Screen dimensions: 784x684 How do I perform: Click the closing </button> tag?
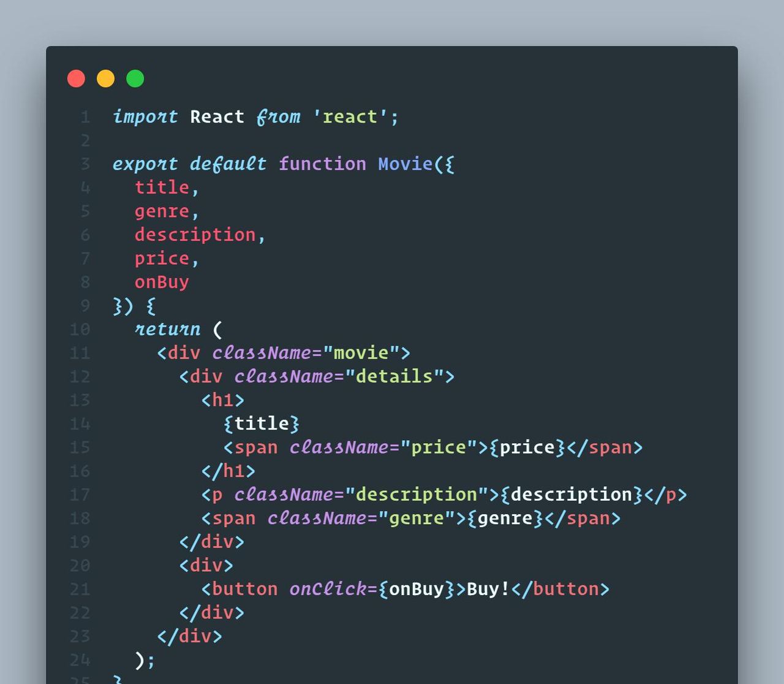tap(560, 589)
